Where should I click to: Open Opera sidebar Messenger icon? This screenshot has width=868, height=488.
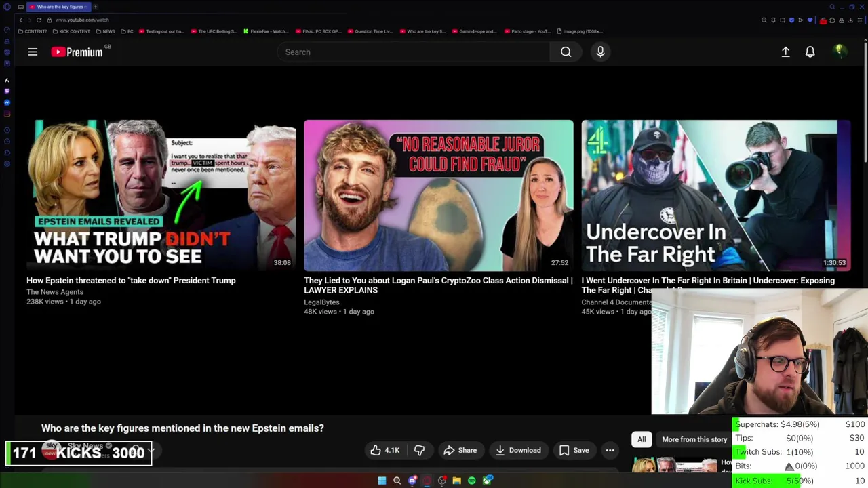pyautogui.click(x=7, y=102)
